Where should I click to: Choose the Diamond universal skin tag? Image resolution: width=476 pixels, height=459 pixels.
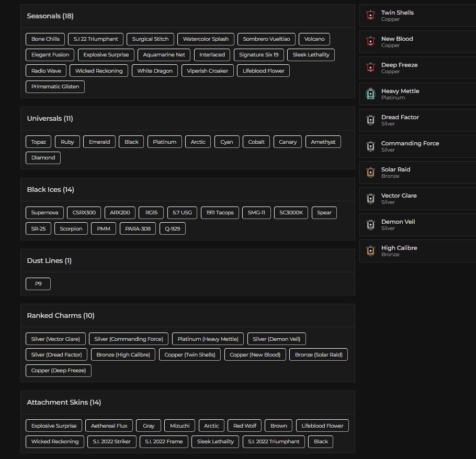[x=43, y=158]
